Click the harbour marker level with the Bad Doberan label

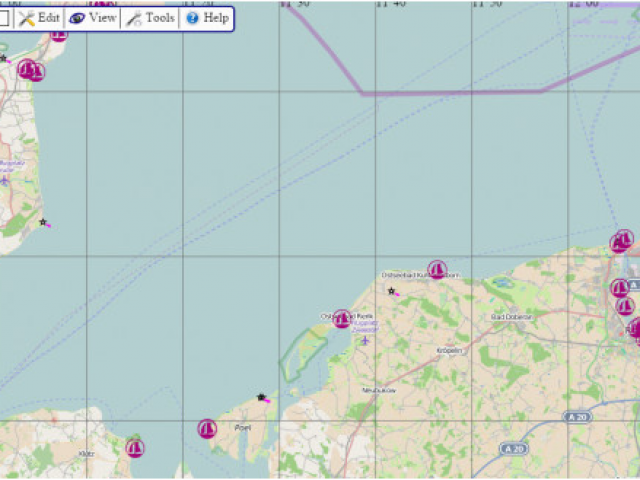(x=625, y=306)
